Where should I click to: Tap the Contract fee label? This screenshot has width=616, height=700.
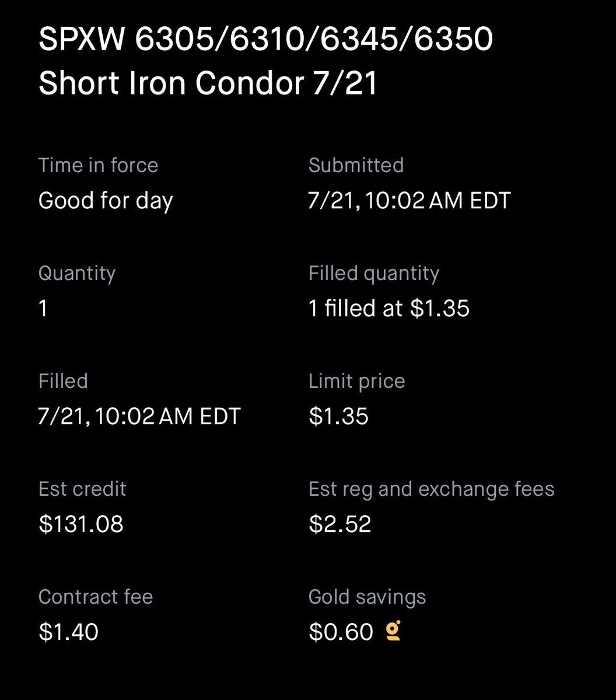[x=96, y=597]
